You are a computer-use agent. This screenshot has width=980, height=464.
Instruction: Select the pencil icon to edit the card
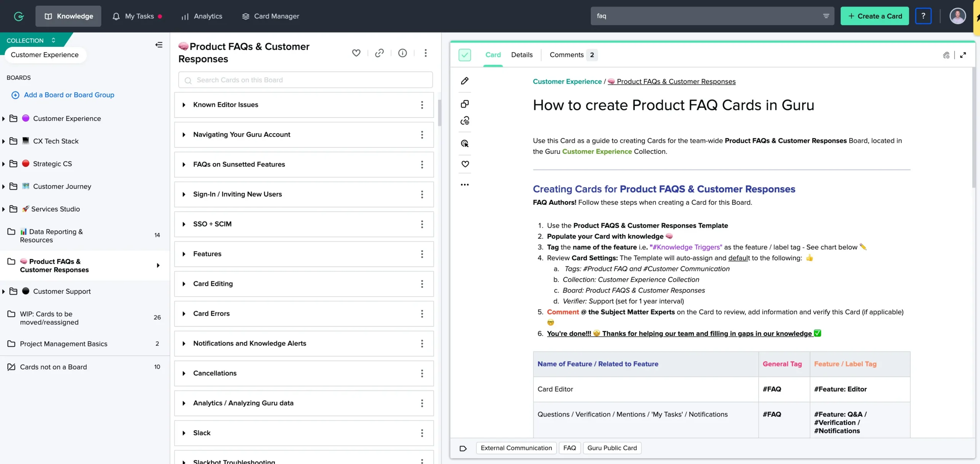coord(464,81)
